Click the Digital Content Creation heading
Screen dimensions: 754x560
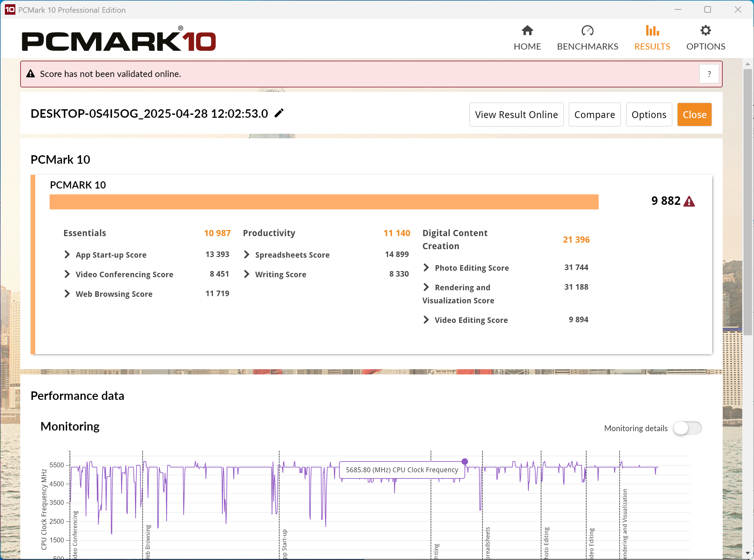(455, 240)
